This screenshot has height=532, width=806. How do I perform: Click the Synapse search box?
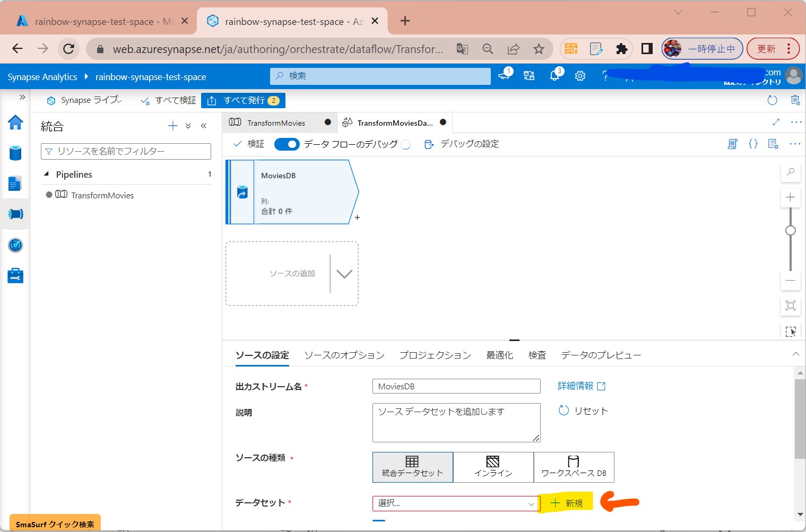coord(380,76)
